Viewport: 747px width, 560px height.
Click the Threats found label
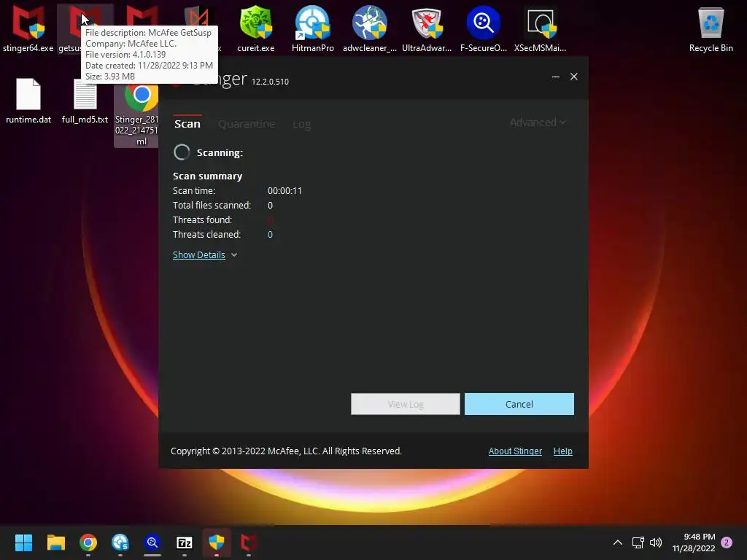pos(203,220)
